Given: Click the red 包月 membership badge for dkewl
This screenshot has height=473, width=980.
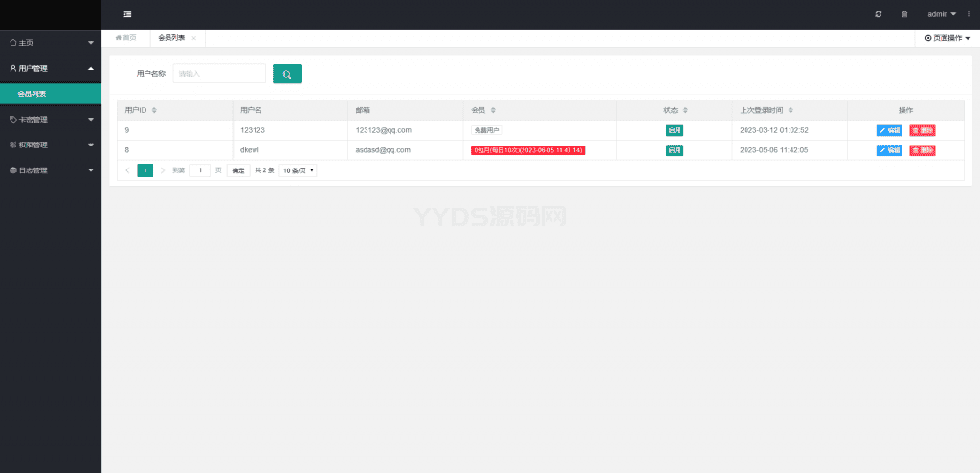Looking at the screenshot, I should pyautogui.click(x=528, y=150).
